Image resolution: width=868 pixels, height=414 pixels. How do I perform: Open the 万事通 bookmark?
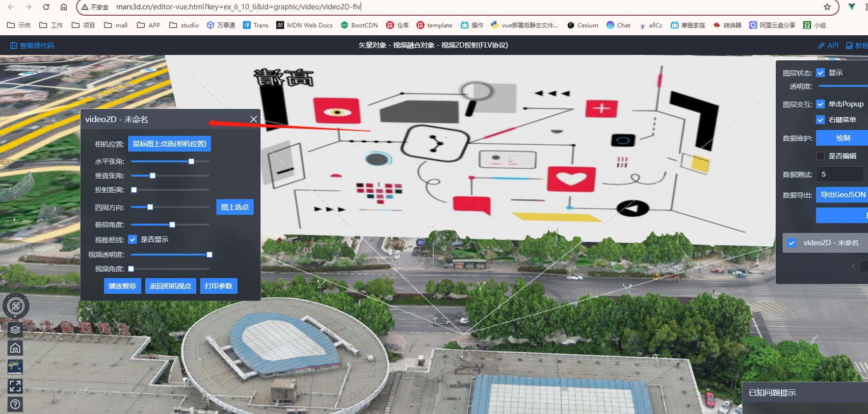[221, 25]
